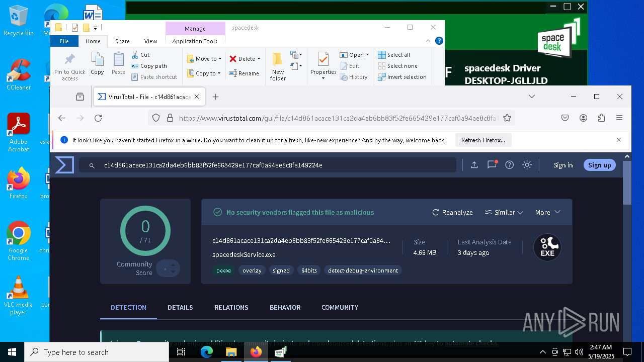Click Copy path in Explorer ribbon
This screenshot has height=362, width=644.
pyautogui.click(x=149, y=66)
